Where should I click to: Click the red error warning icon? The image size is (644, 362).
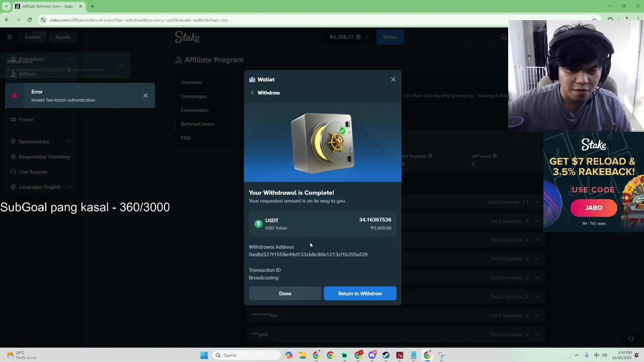point(15,96)
